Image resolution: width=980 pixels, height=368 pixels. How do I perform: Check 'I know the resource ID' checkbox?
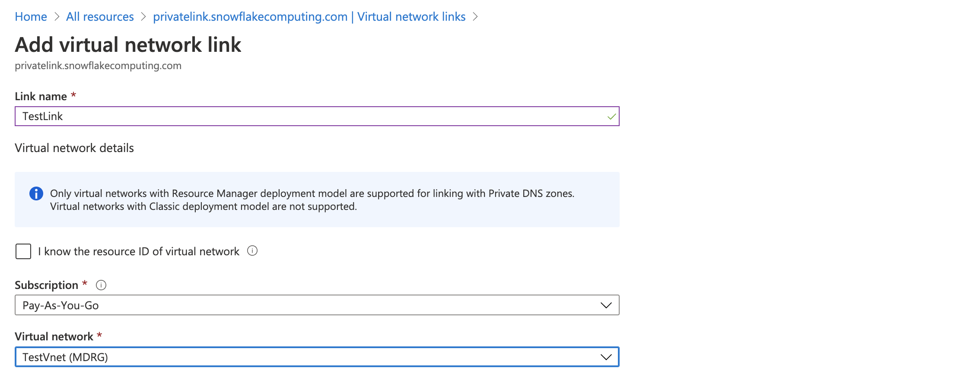point(23,251)
